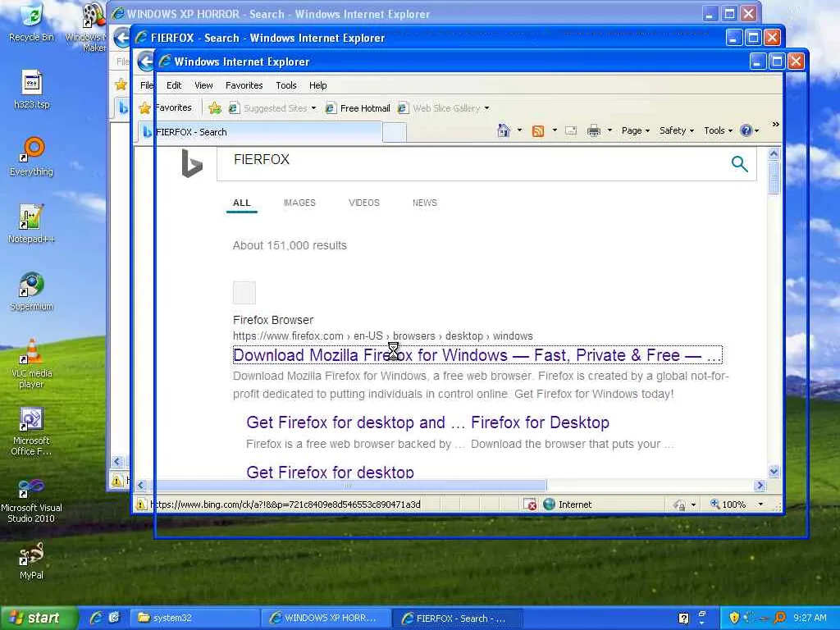Select the FIERFOX - Search tab
The width and height of the screenshot is (840, 630).
pyautogui.click(x=260, y=132)
